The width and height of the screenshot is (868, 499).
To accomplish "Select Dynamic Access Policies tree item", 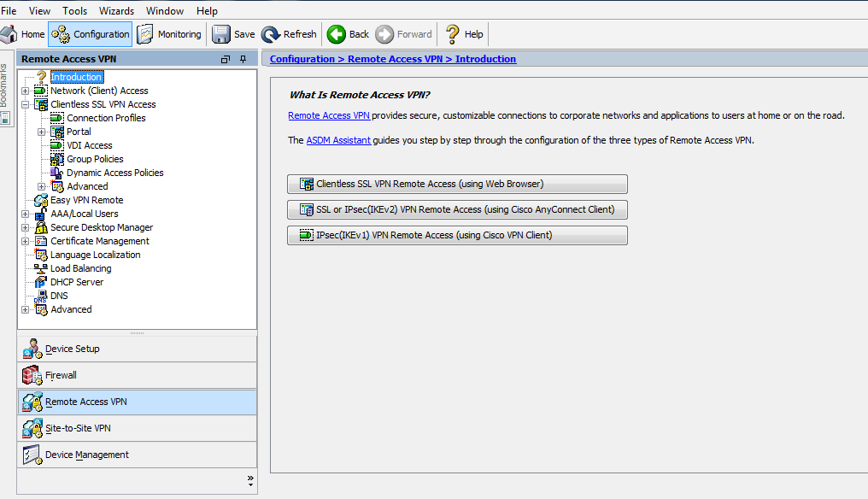I will point(114,173).
